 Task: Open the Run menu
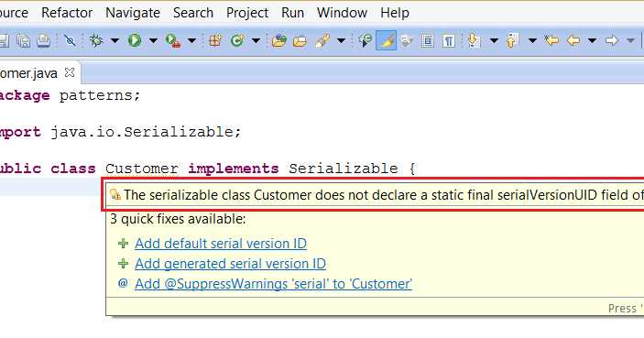292,13
